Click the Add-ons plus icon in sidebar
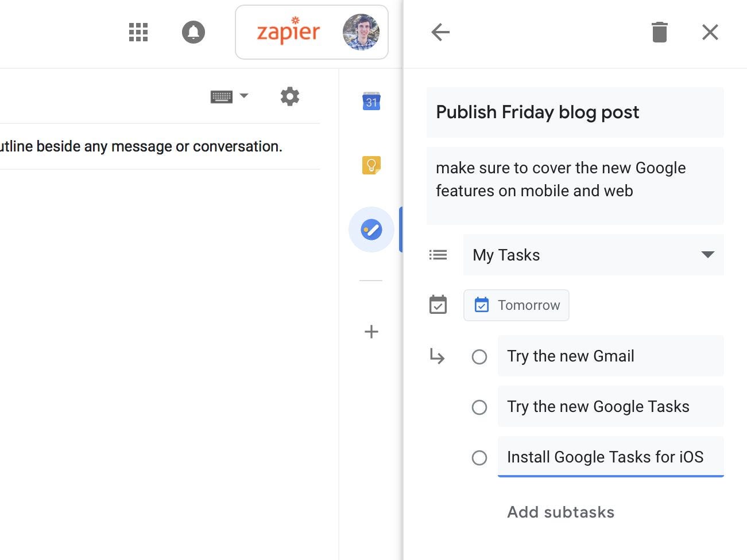The height and width of the screenshot is (560, 747). (x=371, y=332)
